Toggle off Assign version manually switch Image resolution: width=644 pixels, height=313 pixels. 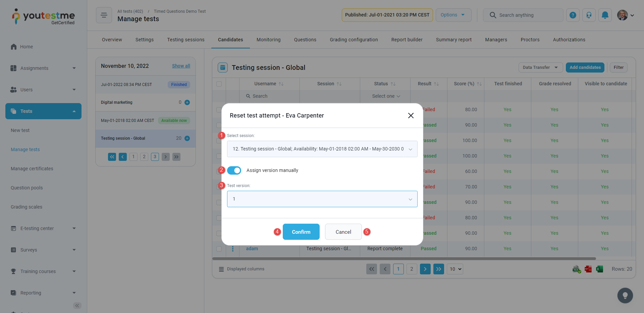click(x=234, y=171)
